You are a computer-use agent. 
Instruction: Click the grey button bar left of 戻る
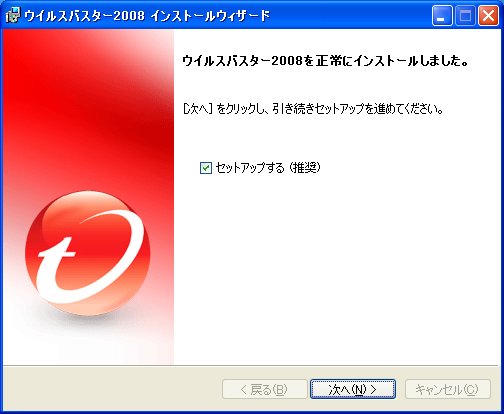[112, 389]
